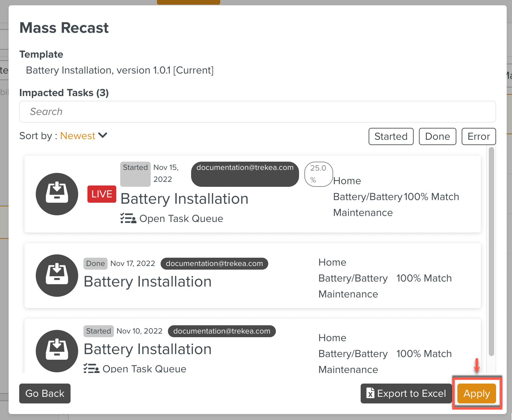Toggle the Error status filter

pos(478,136)
